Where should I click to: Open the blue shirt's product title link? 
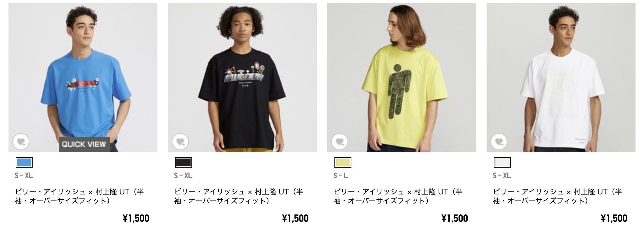pos(79,196)
